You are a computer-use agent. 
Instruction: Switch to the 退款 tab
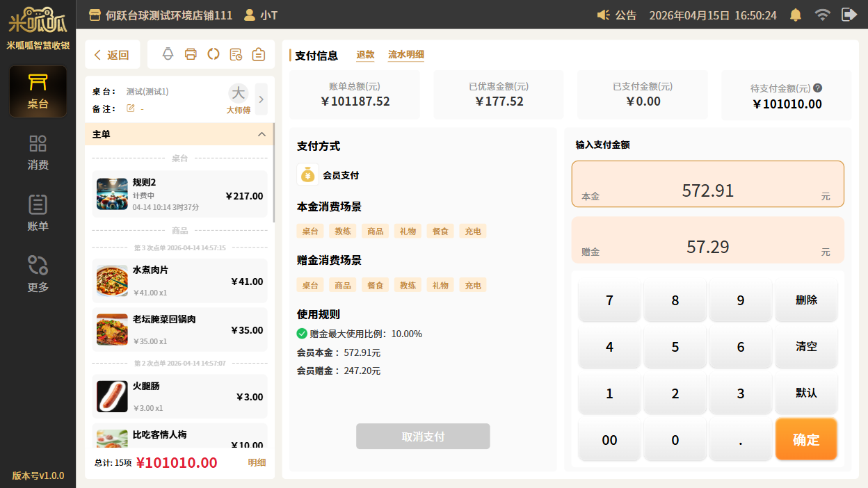point(365,55)
